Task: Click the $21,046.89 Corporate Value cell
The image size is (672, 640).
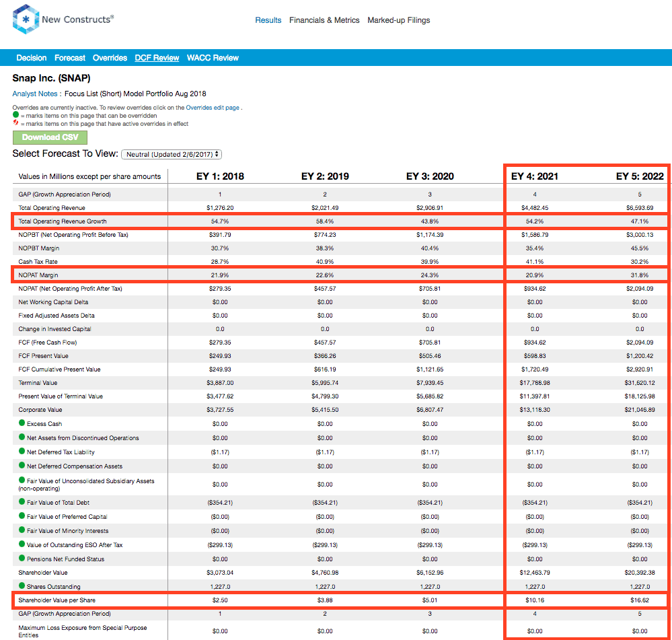Action: (x=640, y=410)
